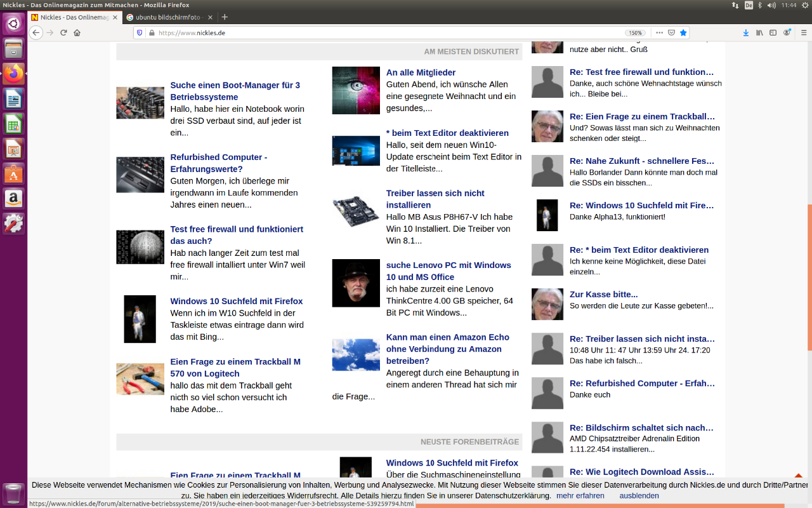
Task: Open '* beim Text Editor deaktivieren' thread
Action: 447,133
